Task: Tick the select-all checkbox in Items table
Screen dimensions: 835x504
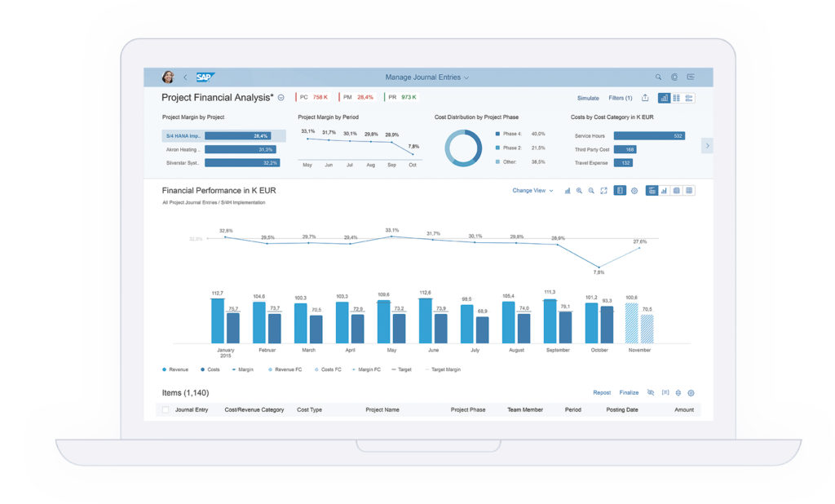Action: pyautogui.click(x=166, y=409)
